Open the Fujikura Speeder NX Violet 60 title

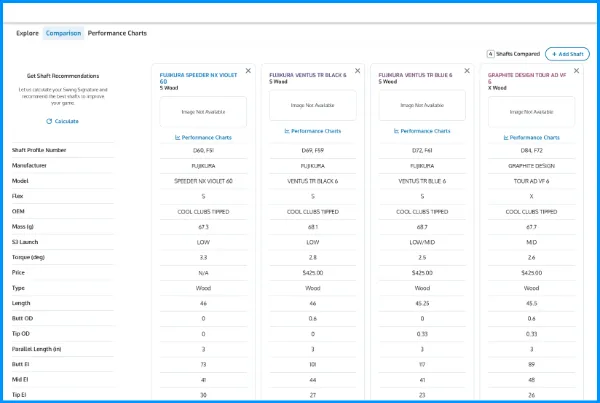click(195, 77)
